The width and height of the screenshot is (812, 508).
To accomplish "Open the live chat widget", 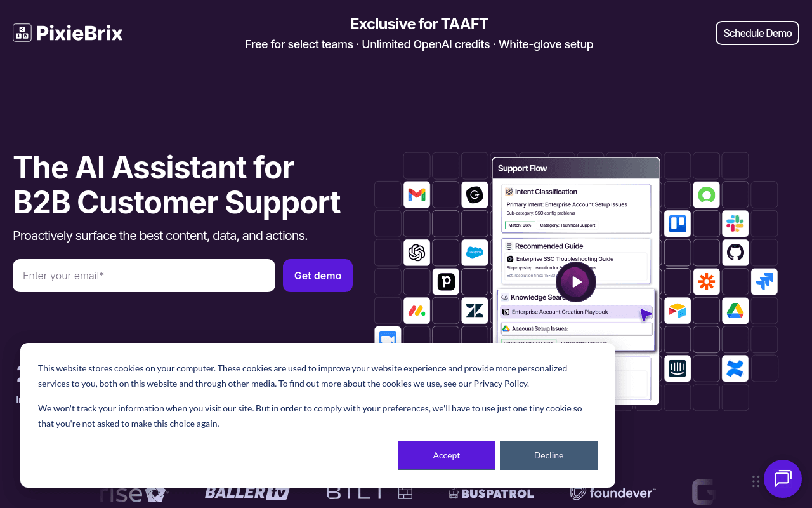I will click(783, 479).
